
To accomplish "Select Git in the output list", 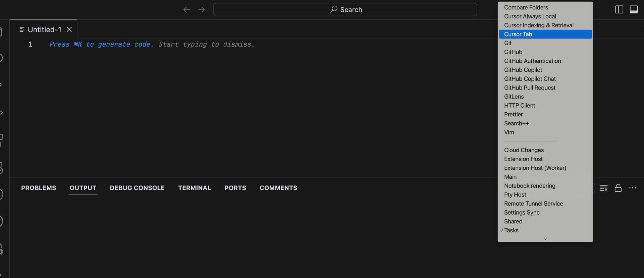I will click(x=545, y=43).
